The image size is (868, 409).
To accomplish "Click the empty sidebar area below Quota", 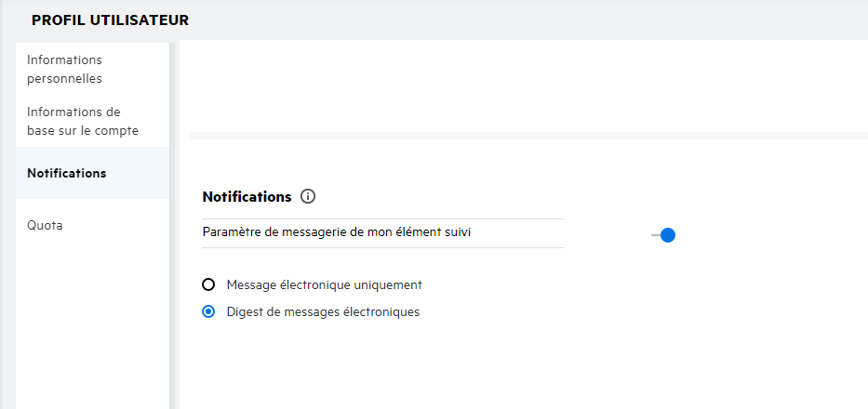I will (91, 325).
